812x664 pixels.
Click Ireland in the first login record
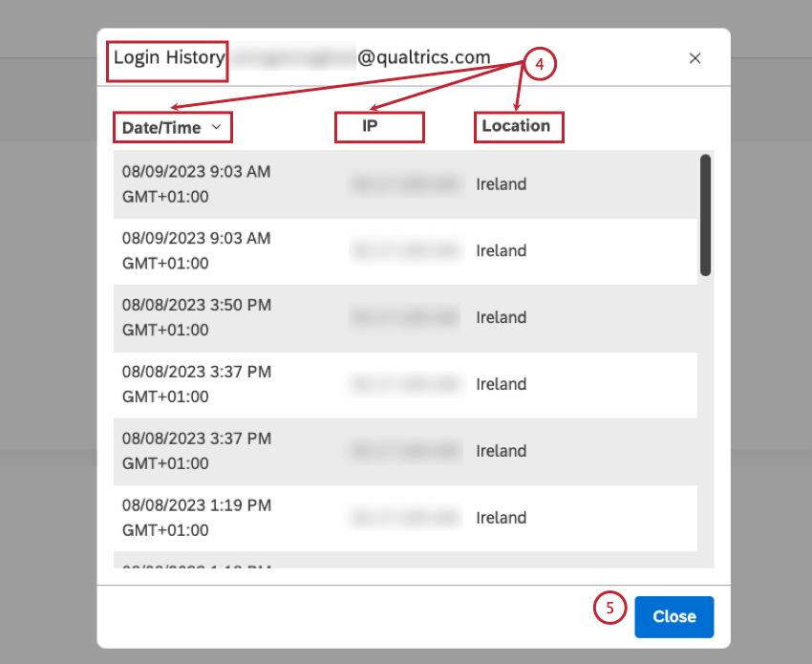[501, 183]
